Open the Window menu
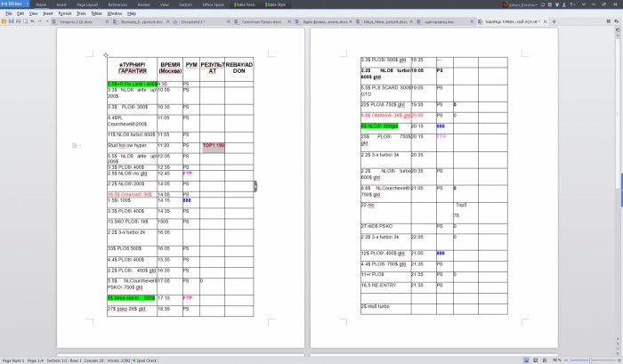 click(115, 13)
